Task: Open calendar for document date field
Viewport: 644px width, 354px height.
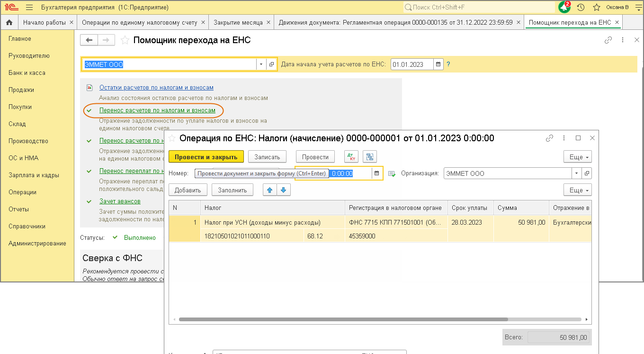Action: point(377,173)
